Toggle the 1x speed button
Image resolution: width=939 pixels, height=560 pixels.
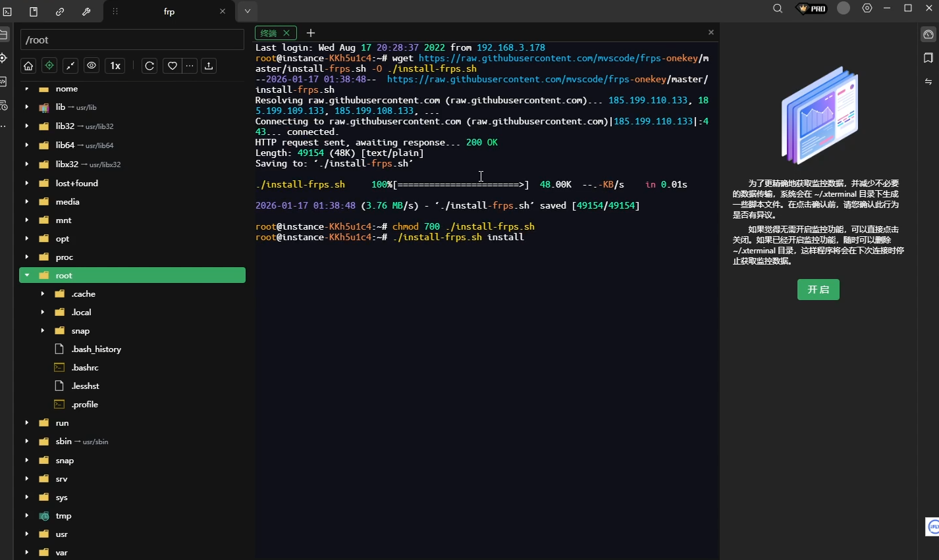point(115,66)
